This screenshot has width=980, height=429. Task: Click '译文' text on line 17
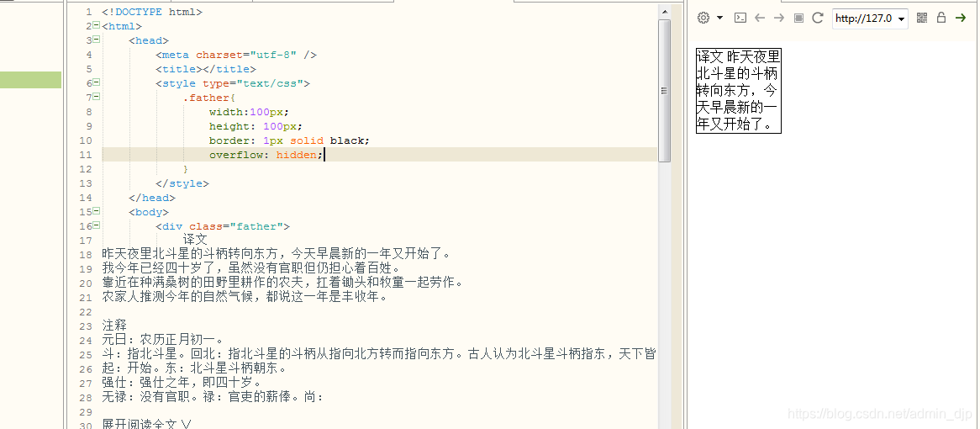tap(195, 240)
